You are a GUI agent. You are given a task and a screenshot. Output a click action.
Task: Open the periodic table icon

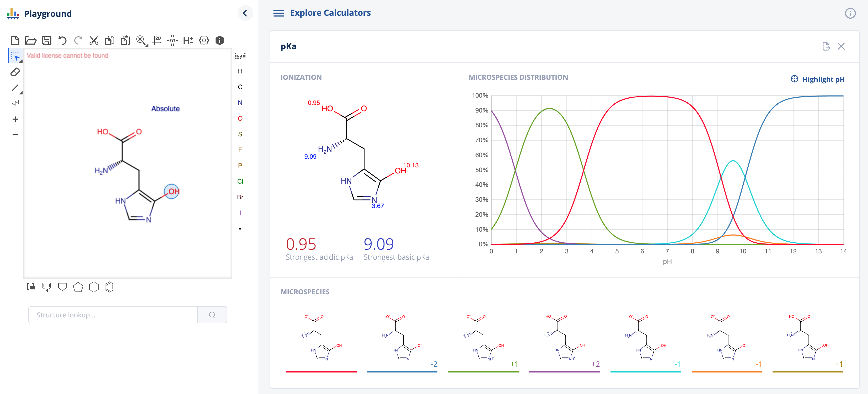(x=240, y=56)
